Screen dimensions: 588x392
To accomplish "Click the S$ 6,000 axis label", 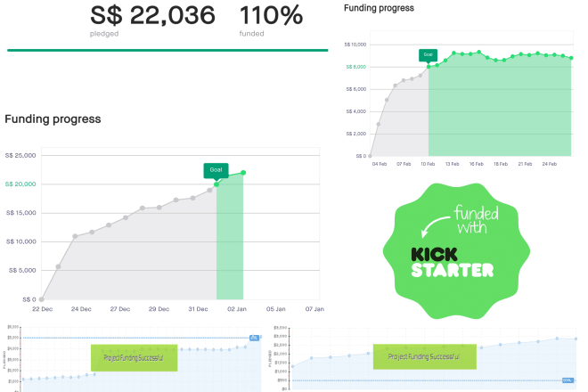I will (355, 89).
